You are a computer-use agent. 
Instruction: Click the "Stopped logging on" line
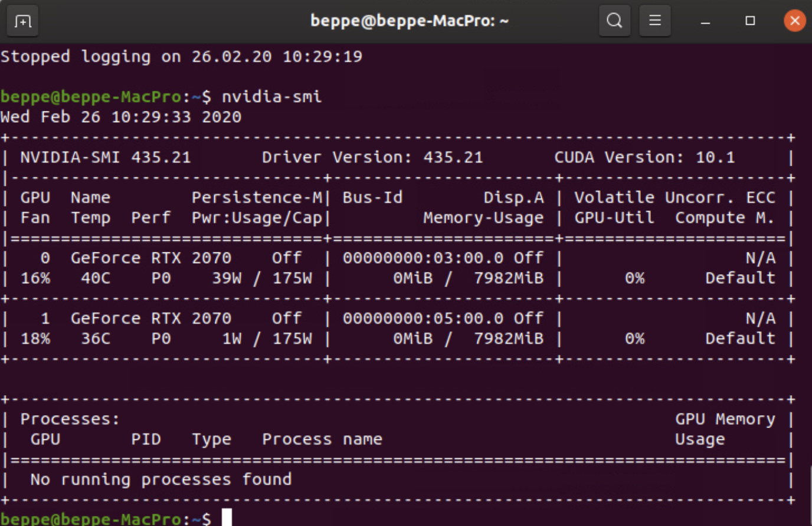[x=181, y=57]
